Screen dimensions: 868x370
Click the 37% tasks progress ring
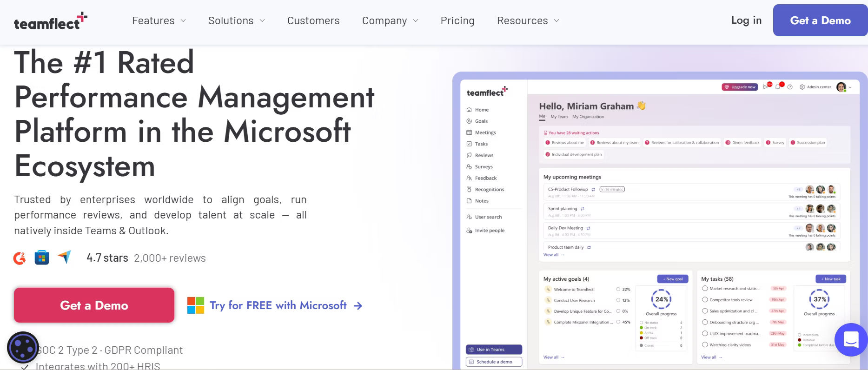pyautogui.click(x=820, y=299)
